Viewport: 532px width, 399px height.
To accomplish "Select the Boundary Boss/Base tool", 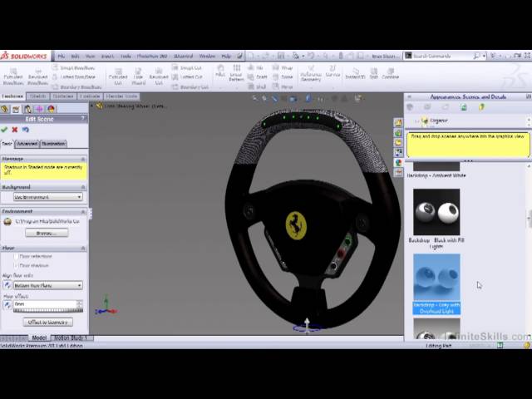I will coord(76,86).
